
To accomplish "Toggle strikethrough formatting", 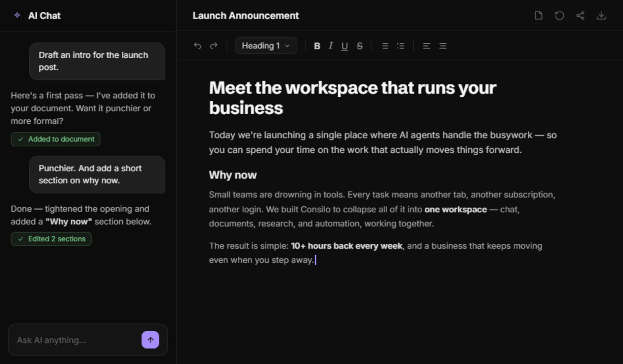I will pos(360,46).
